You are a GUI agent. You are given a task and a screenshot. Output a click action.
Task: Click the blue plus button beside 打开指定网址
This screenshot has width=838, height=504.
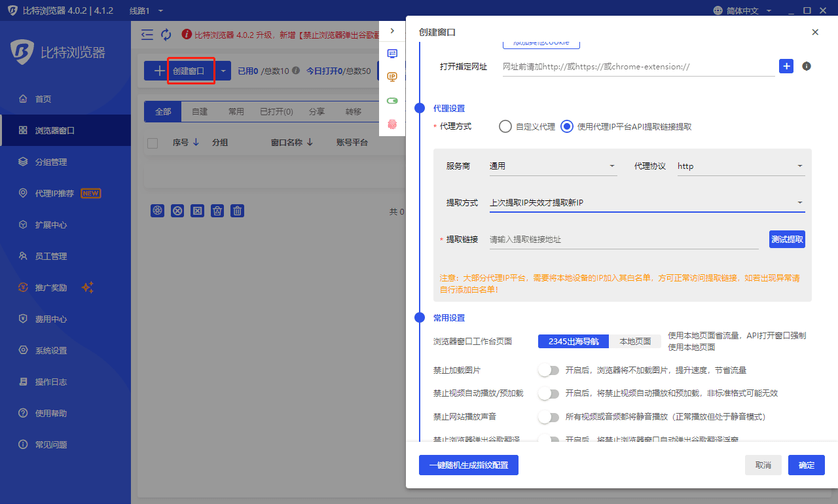[x=786, y=66]
